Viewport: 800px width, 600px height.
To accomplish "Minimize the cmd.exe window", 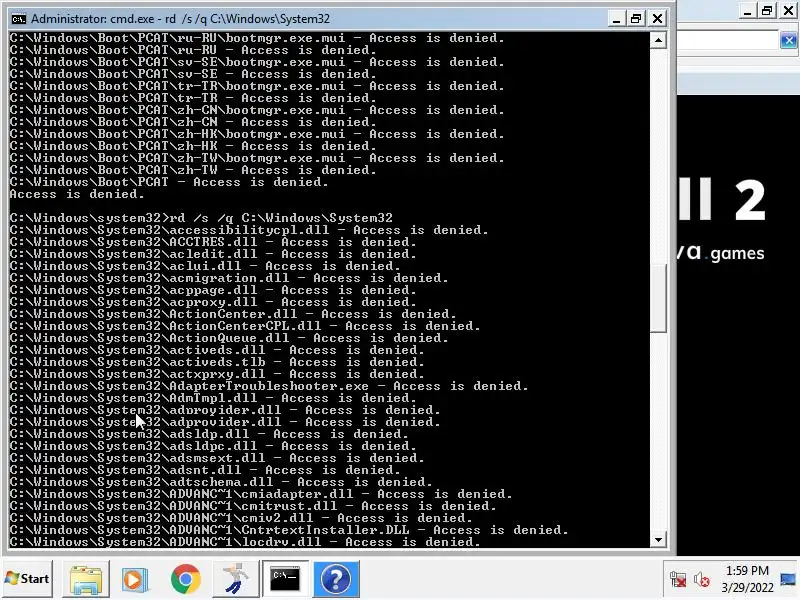I will pyautogui.click(x=616, y=19).
